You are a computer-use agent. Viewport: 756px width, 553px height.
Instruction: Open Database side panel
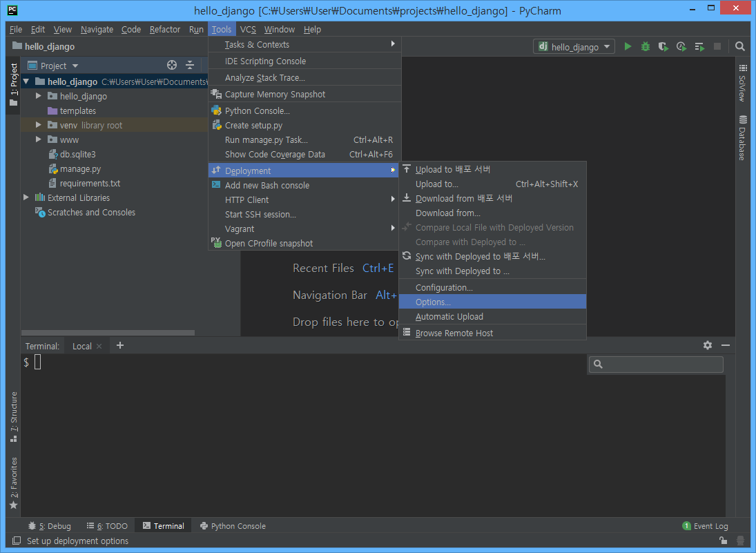742,138
